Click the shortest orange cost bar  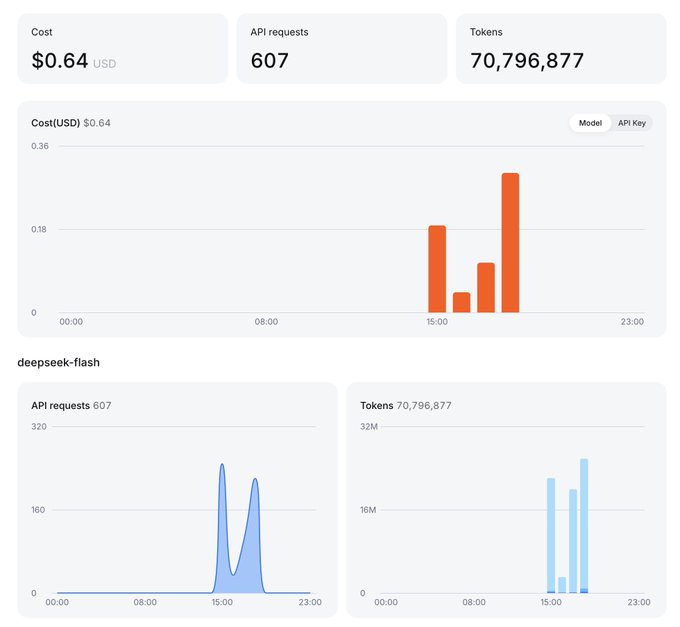click(x=461, y=302)
